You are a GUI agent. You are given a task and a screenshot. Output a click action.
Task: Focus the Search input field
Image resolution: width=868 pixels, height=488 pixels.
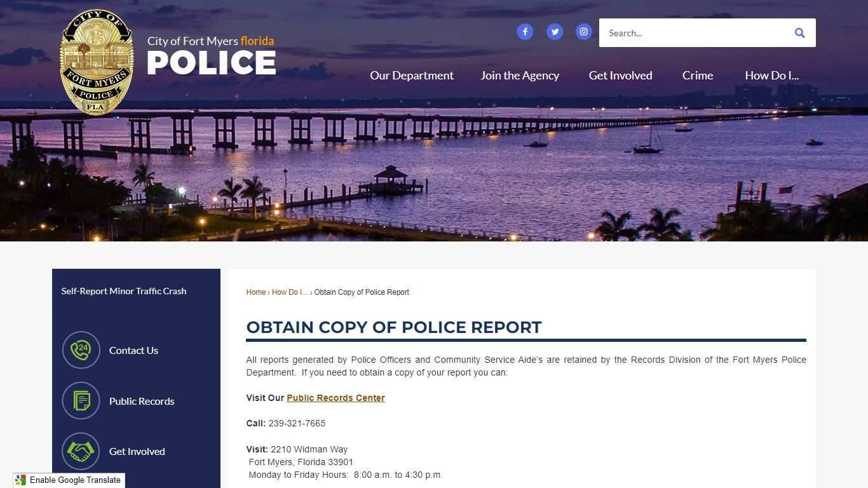(694, 33)
